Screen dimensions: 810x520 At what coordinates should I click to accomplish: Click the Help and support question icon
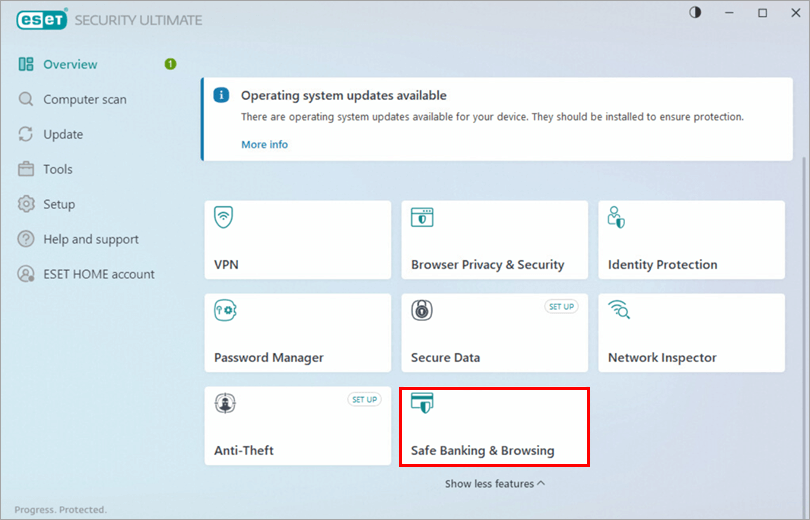pyautogui.click(x=26, y=239)
